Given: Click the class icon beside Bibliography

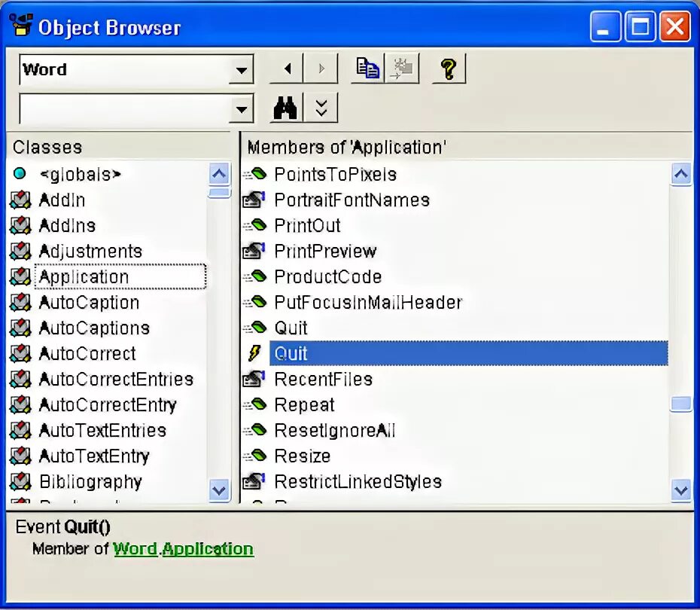Looking at the screenshot, I should tap(20, 481).
